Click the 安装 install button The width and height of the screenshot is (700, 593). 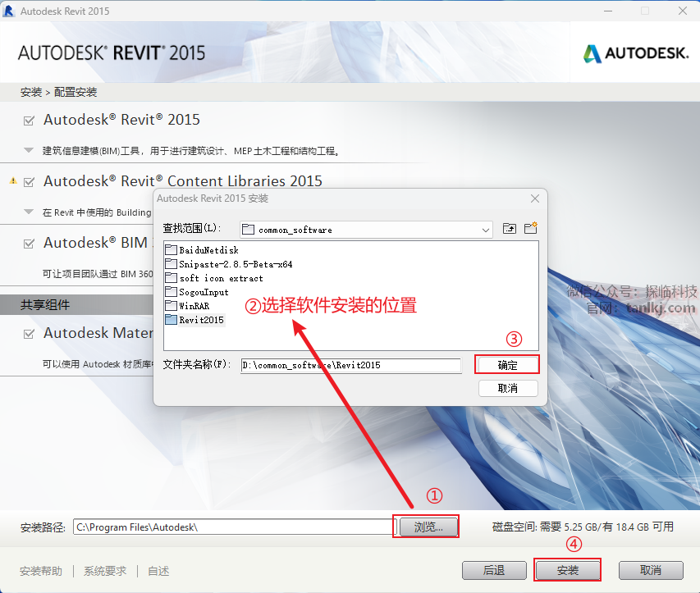(x=567, y=570)
